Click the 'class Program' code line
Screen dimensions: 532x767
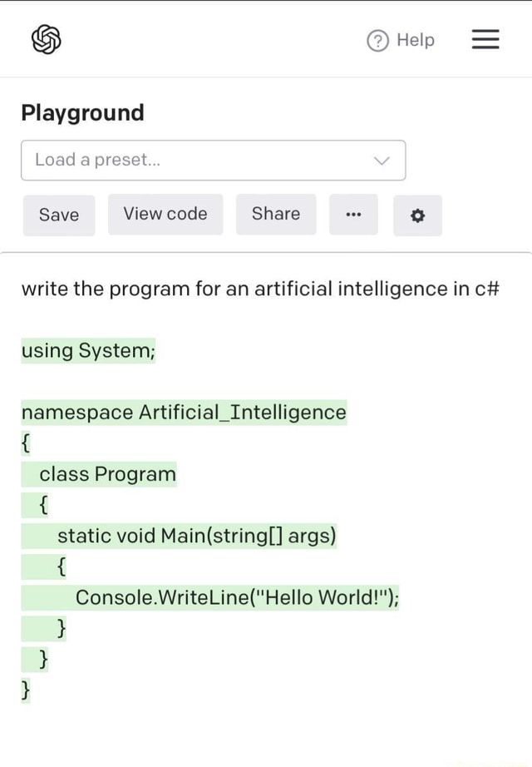108,474
